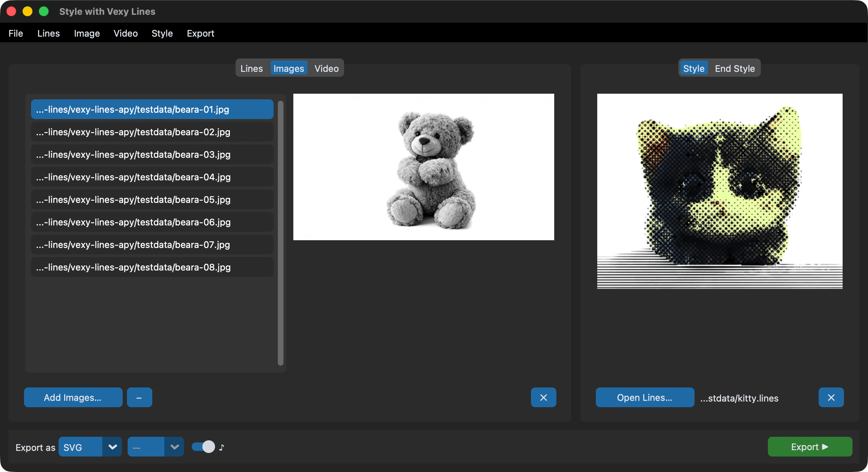
Task: Open the Export menu in the menu bar
Action: click(x=200, y=33)
